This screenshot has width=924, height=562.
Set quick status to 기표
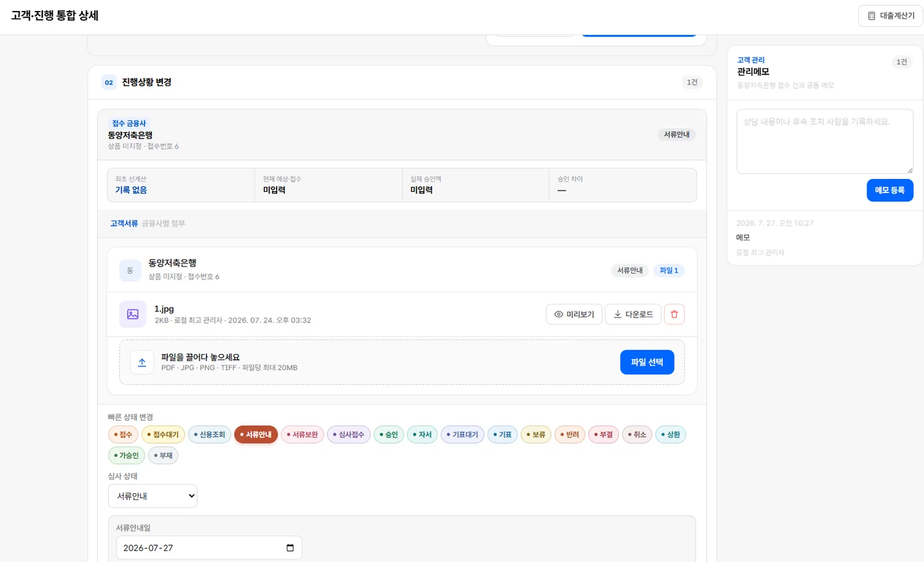[x=503, y=435]
